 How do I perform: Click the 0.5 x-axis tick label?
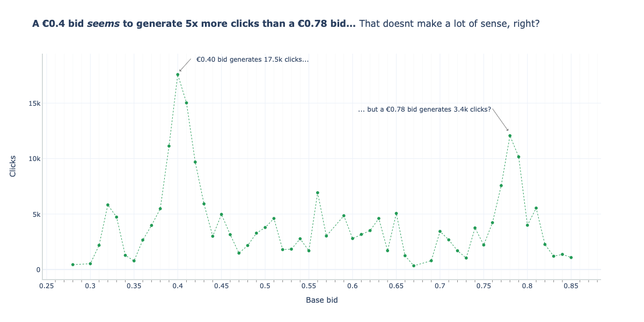[265, 287]
